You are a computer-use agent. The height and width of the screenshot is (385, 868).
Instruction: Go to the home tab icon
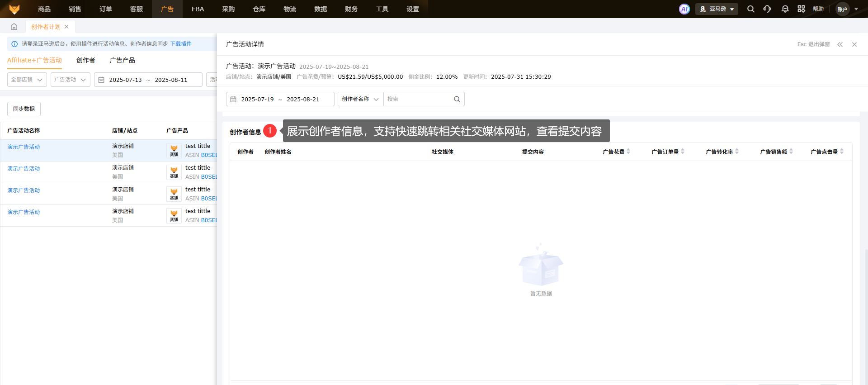(x=14, y=27)
